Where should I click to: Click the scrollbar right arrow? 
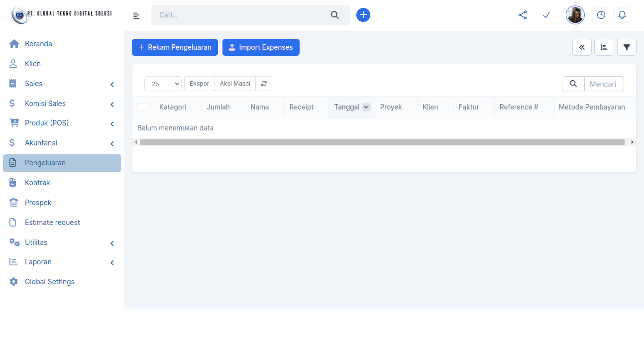coord(633,142)
